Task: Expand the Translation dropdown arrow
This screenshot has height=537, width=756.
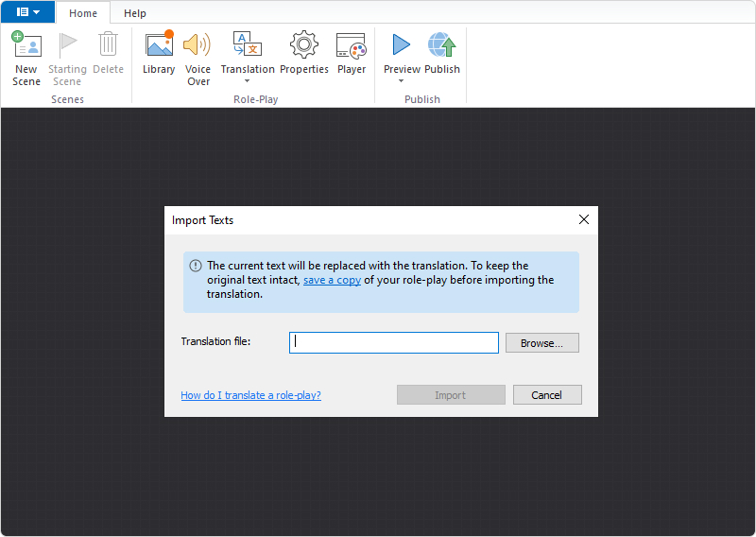Action: 248,81
